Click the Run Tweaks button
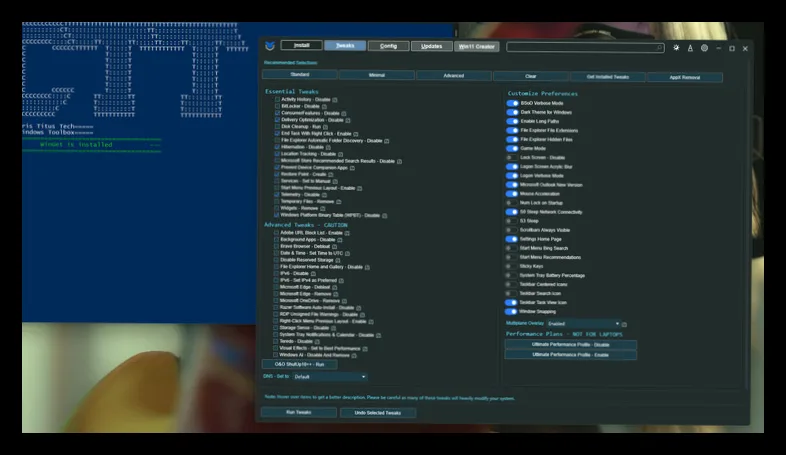786x455 pixels. 299,412
